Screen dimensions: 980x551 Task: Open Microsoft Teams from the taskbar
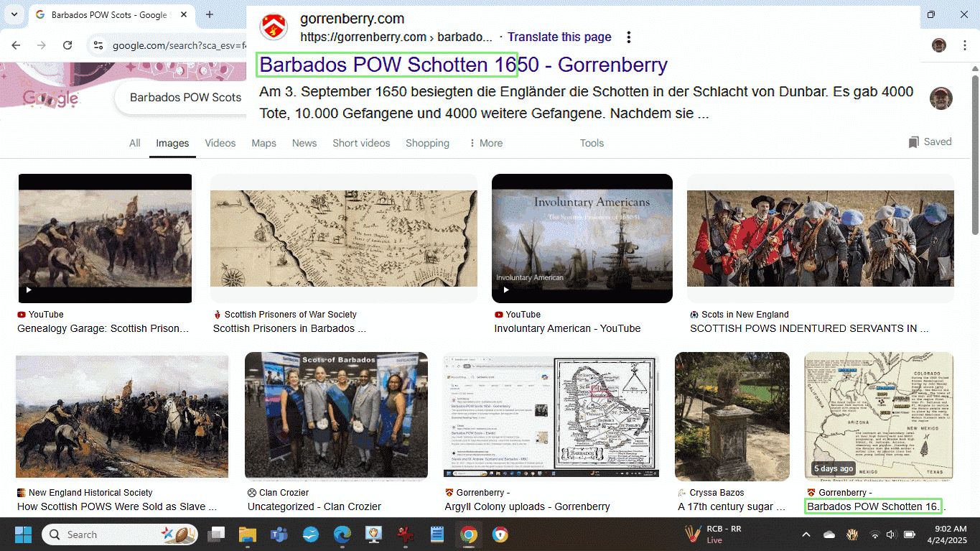tap(279, 534)
